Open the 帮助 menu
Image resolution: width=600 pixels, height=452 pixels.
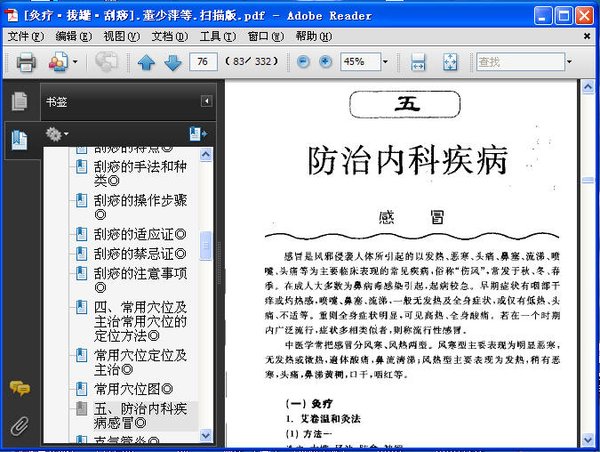coord(314,37)
